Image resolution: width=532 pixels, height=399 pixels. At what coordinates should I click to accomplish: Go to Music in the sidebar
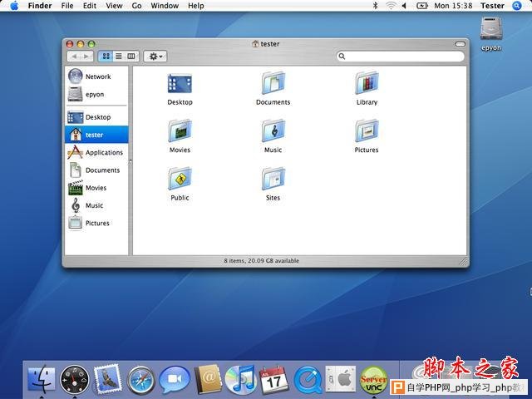(x=96, y=205)
